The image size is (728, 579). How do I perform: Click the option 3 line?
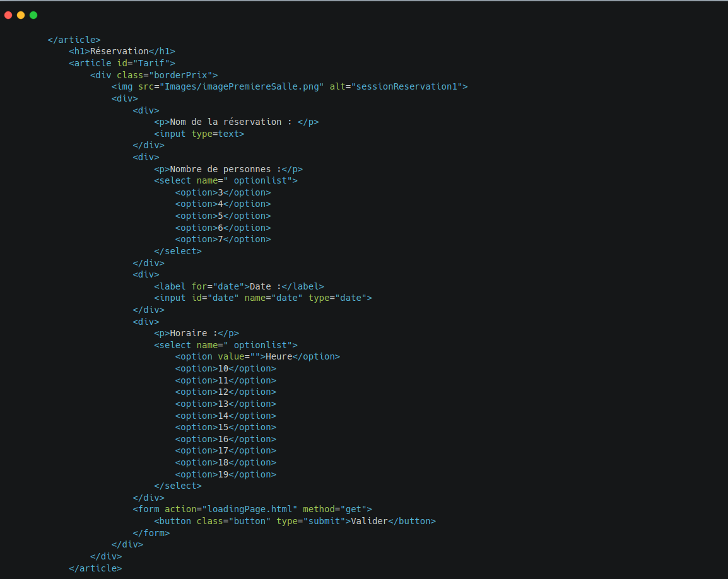(x=223, y=193)
